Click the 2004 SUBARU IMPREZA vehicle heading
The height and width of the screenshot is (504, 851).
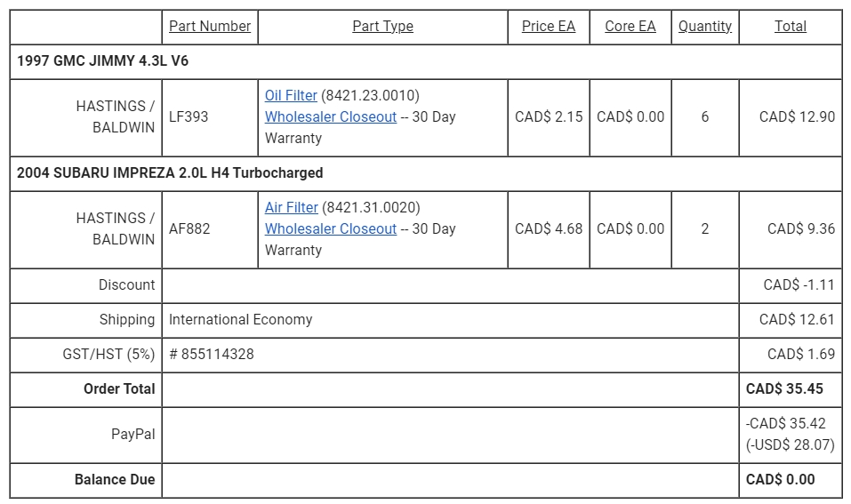[x=170, y=172]
